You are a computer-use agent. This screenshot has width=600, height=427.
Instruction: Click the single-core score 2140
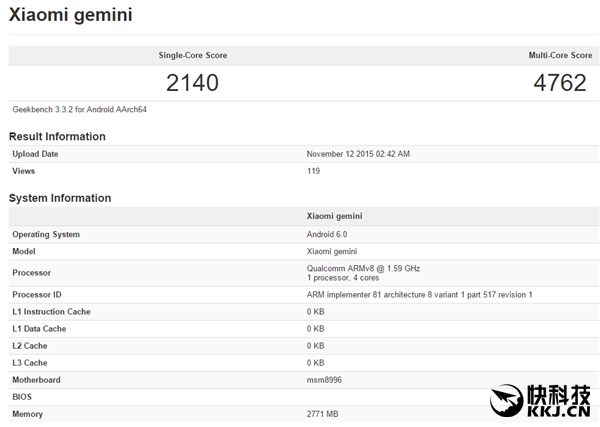coord(192,83)
